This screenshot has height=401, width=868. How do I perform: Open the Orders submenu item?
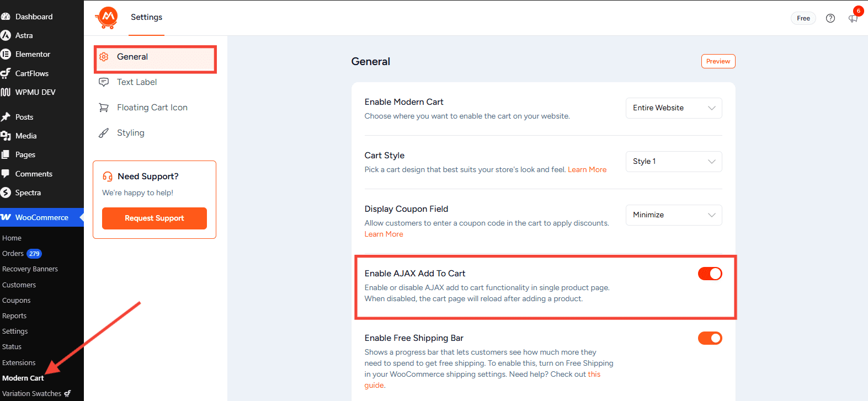tap(13, 254)
